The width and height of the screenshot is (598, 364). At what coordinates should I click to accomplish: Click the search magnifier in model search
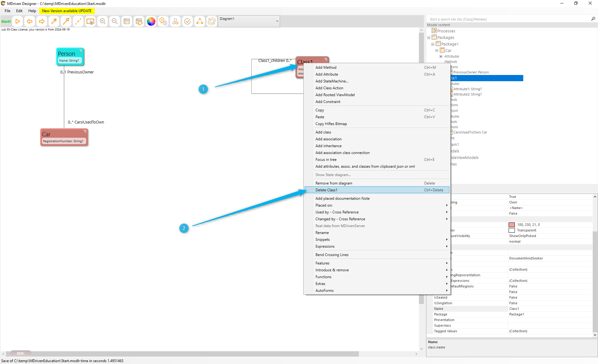[593, 19]
